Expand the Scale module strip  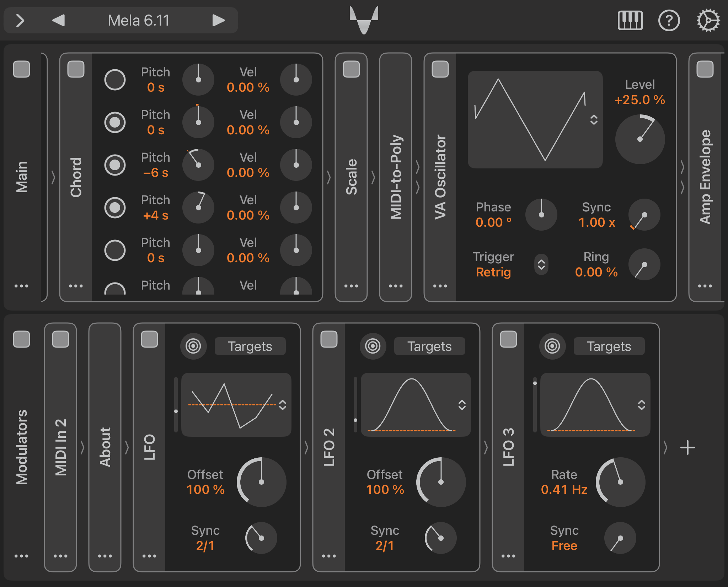(x=351, y=177)
